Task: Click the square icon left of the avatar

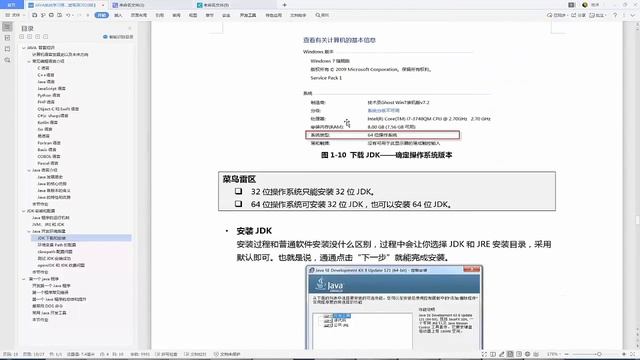Action: 571,5
